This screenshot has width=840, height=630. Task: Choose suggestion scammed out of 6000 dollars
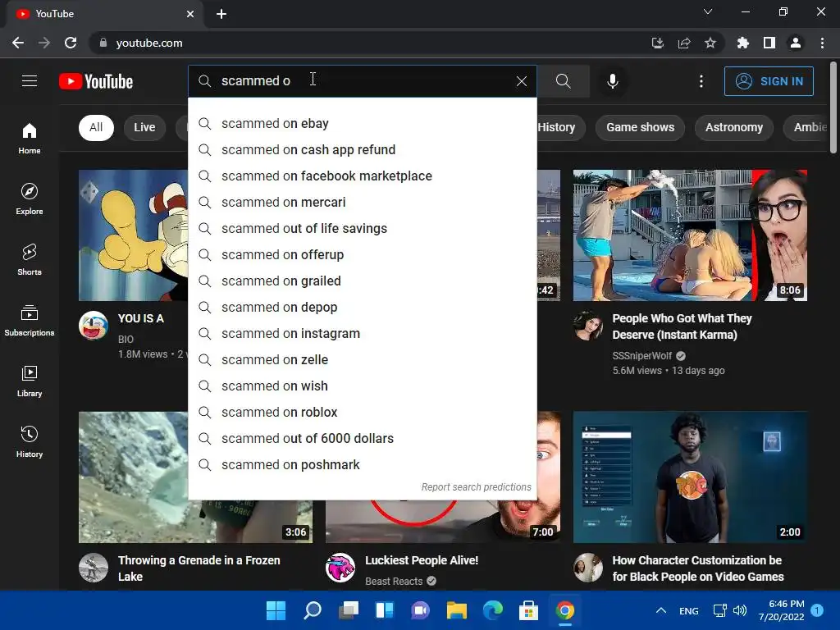pyautogui.click(x=363, y=439)
